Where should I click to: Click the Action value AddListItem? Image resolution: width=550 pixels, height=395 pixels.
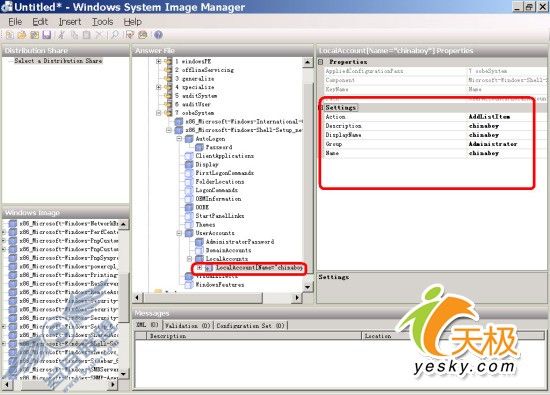point(489,116)
